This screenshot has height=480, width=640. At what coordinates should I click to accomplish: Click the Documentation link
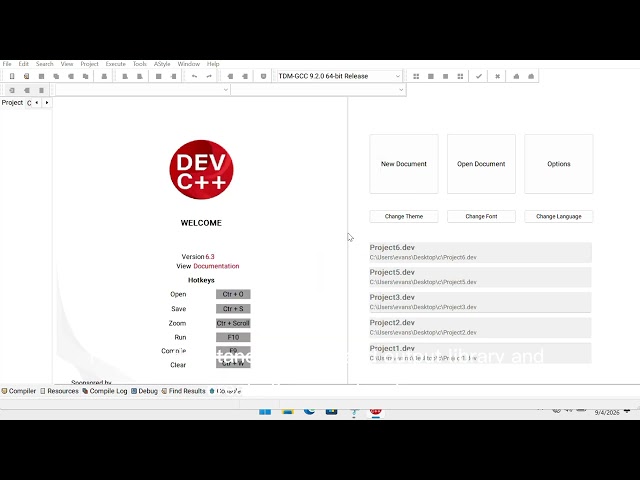point(216,266)
